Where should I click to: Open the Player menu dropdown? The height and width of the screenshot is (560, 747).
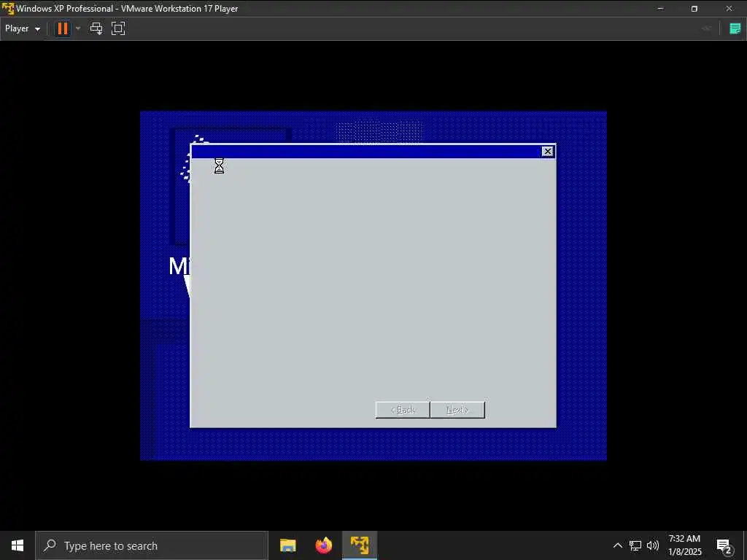[x=23, y=28]
